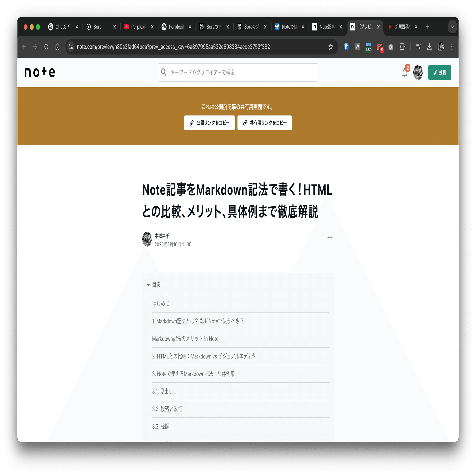476x476 pixels.
Task: Open the Chrome three-dot menu
Action: 452,47
